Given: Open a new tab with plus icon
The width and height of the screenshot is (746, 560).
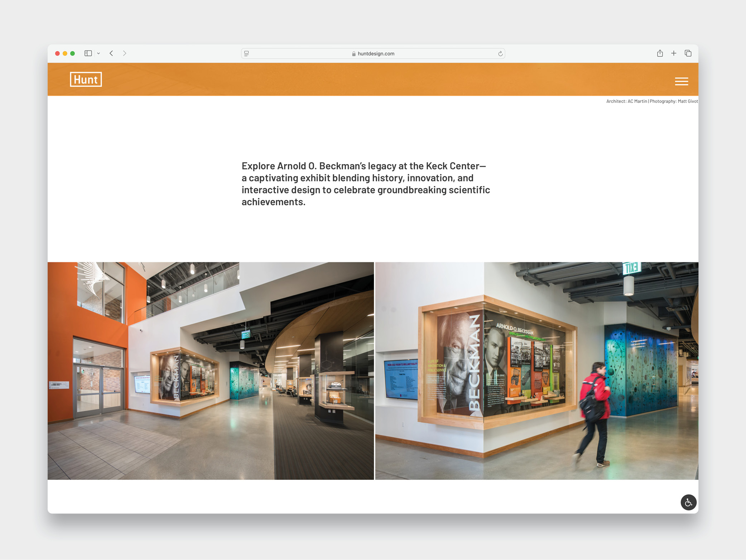Looking at the screenshot, I should (x=674, y=53).
